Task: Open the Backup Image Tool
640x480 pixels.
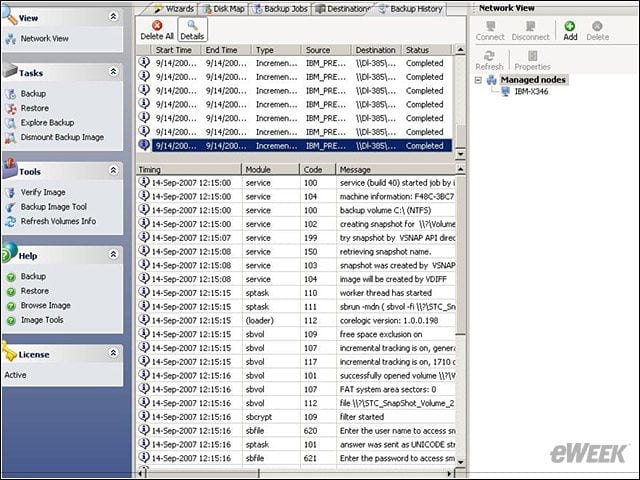Action: point(53,207)
